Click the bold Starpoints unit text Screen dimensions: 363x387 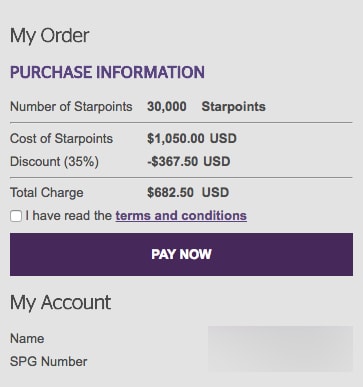233,107
